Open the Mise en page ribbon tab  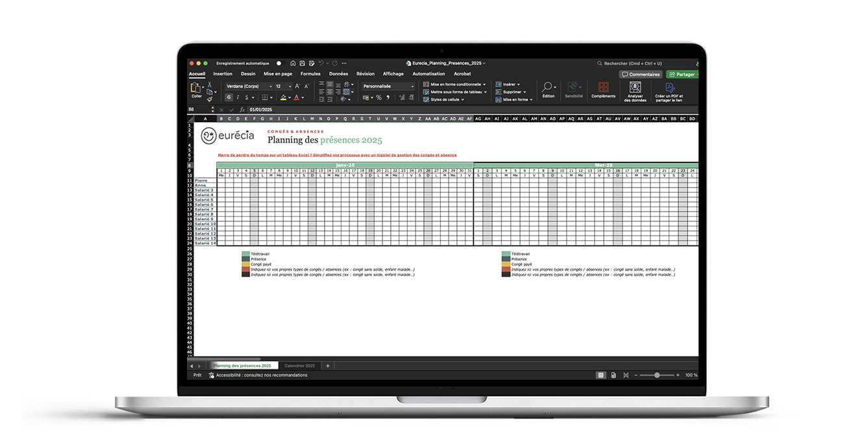278,74
